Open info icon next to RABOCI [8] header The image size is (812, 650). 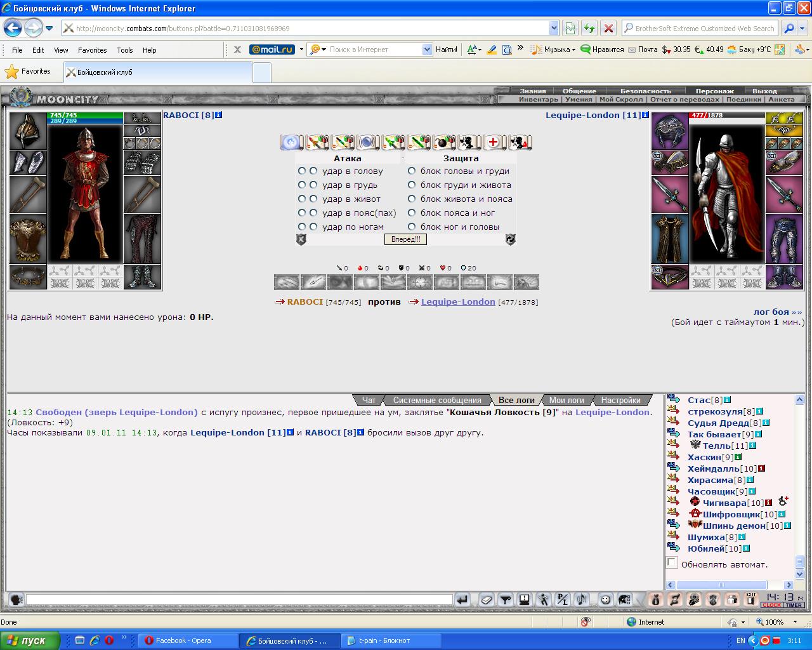coord(219,115)
